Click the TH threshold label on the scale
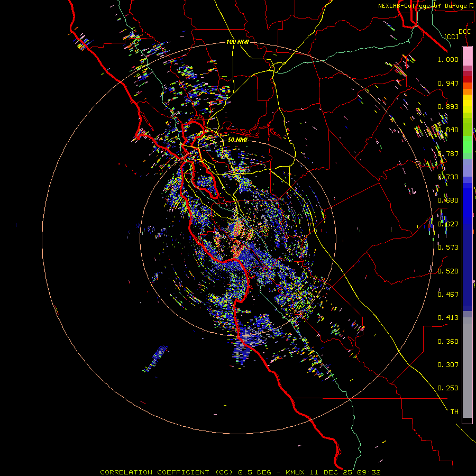 click(x=454, y=412)
